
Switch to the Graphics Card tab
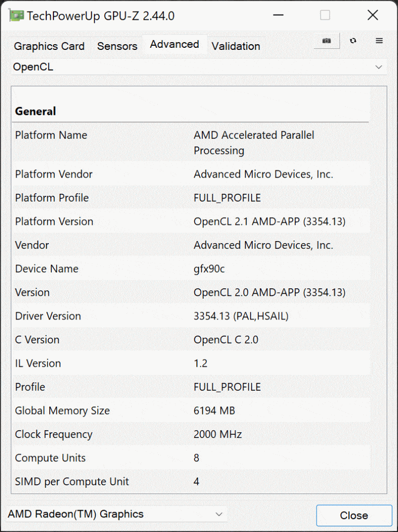[x=49, y=46]
